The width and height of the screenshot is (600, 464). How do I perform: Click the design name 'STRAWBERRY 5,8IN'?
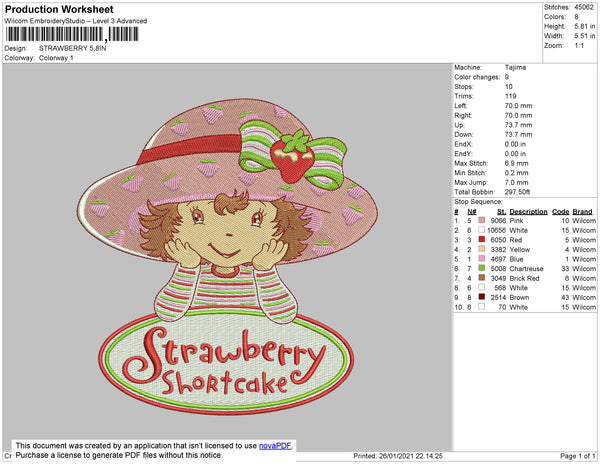[73, 48]
